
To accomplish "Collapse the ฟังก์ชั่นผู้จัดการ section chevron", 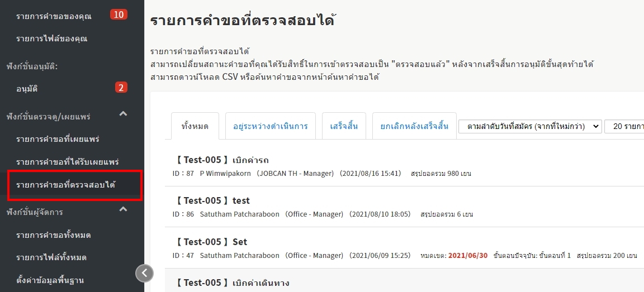I will coord(124,209).
